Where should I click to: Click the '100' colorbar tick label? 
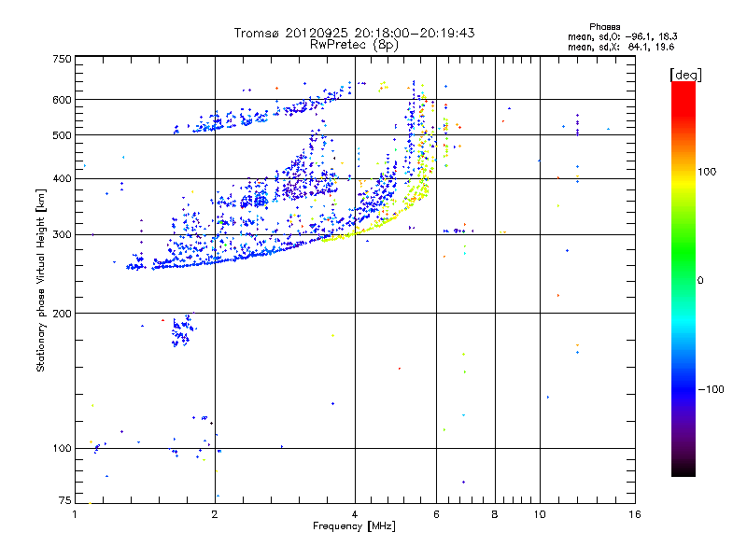pyautogui.click(x=707, y=172)
